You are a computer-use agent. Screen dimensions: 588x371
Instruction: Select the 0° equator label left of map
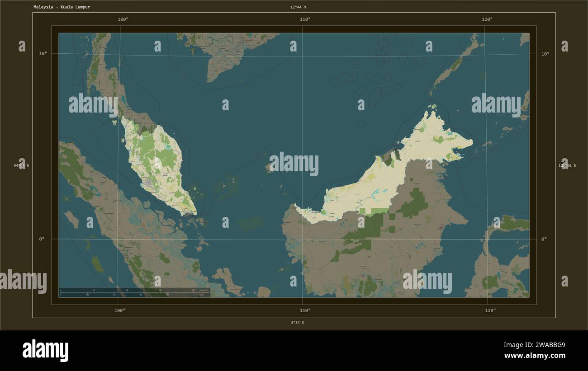[42, 239]
